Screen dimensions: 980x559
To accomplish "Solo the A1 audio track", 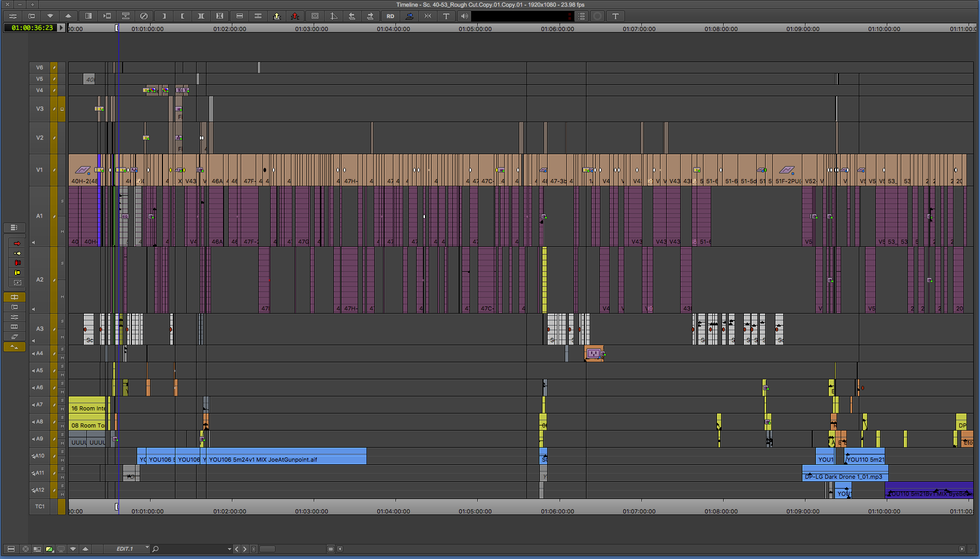I will 62,201.
